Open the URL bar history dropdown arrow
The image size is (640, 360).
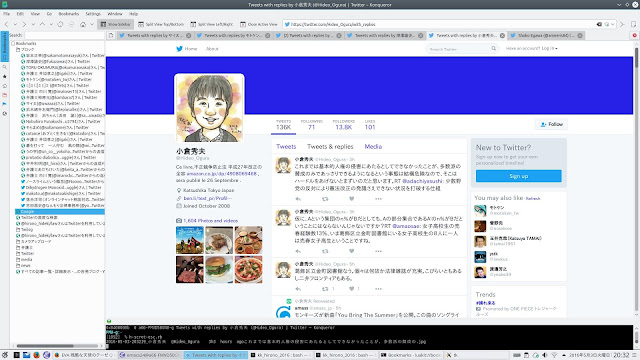coord(613,24)
